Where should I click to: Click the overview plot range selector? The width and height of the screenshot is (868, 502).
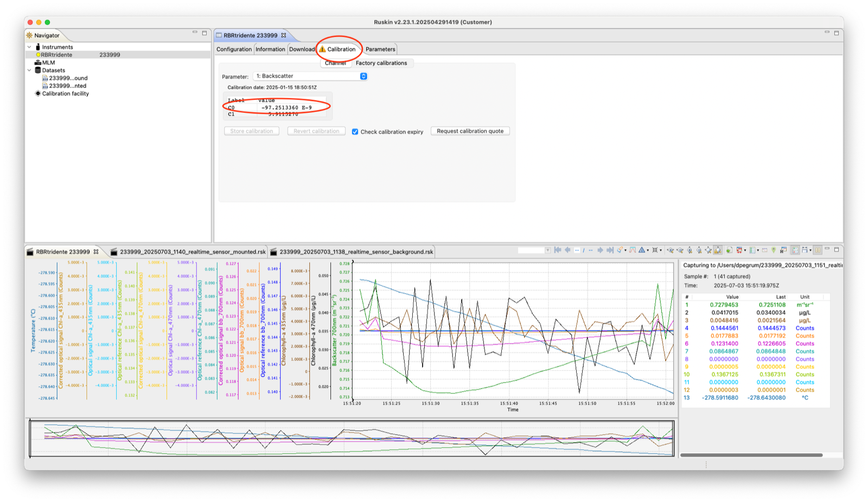[x=352, y=438]
